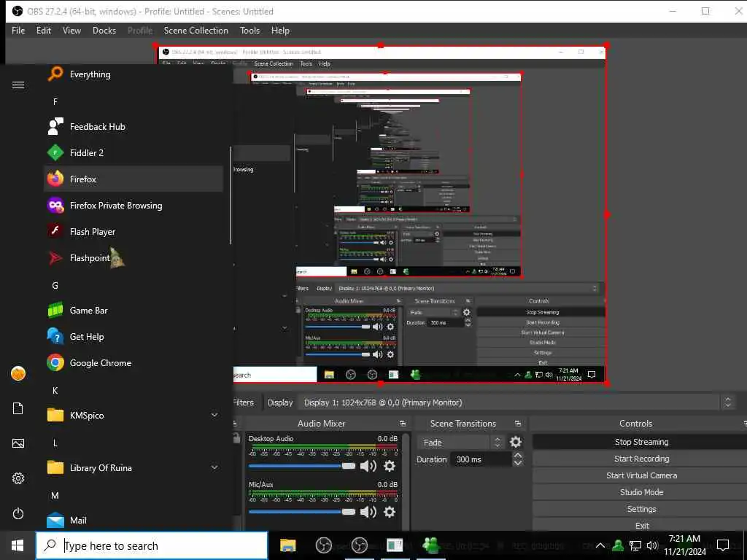Open Fiddler 2 from the app list
This screenshot has height=560, width=747.
coord(133,153)
